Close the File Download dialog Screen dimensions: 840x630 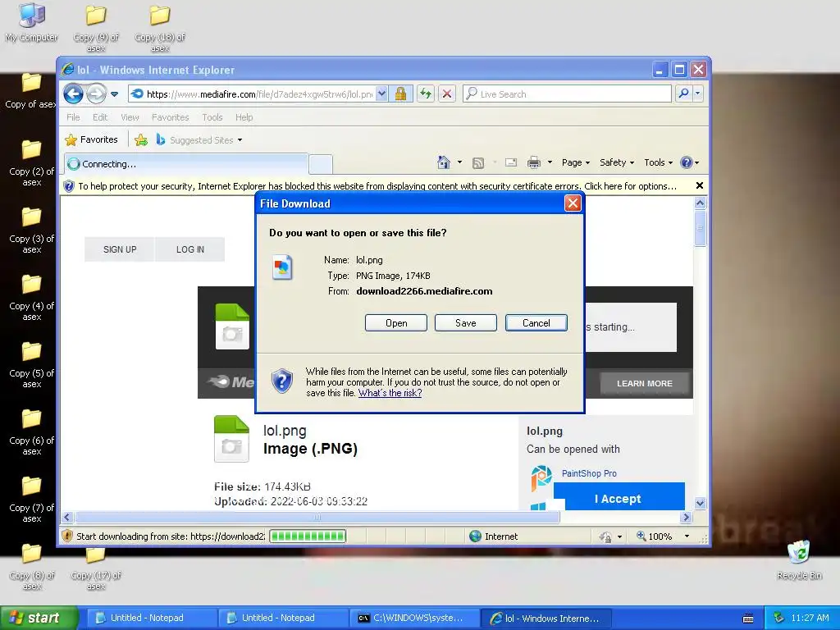pyautogui.click(x=573, y=203)
